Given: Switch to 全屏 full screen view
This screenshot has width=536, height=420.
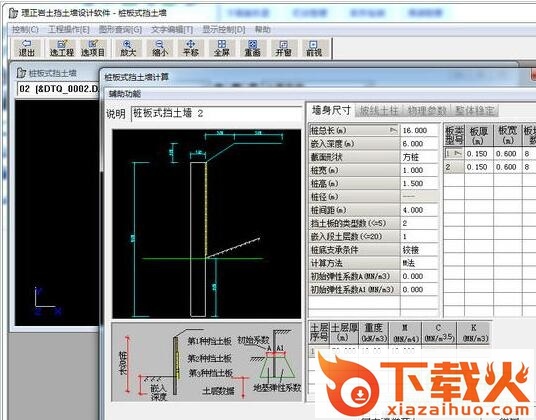Looking at the screenshot, I should [222, 48].
